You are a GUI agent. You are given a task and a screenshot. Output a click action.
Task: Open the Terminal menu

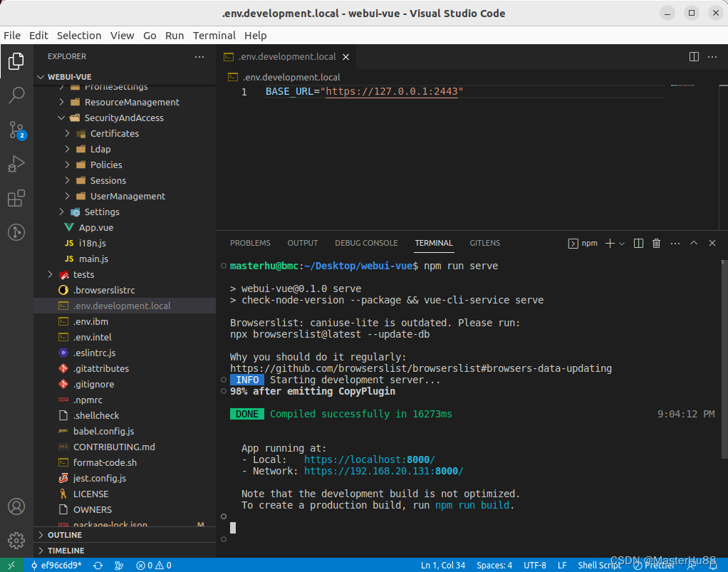pyautogui.click(x=214, y=35)
